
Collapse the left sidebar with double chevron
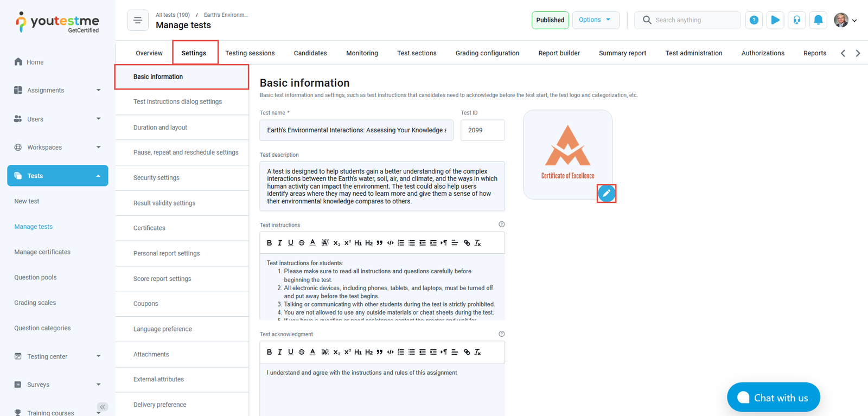[103, 407]
